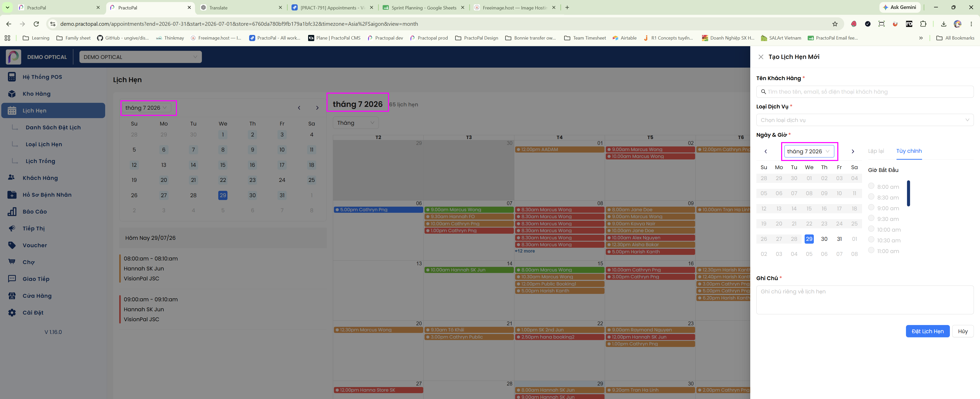Click the Voucher tag icon
Viewport: 980px width, 399px height.
click(x=12, y=245)
